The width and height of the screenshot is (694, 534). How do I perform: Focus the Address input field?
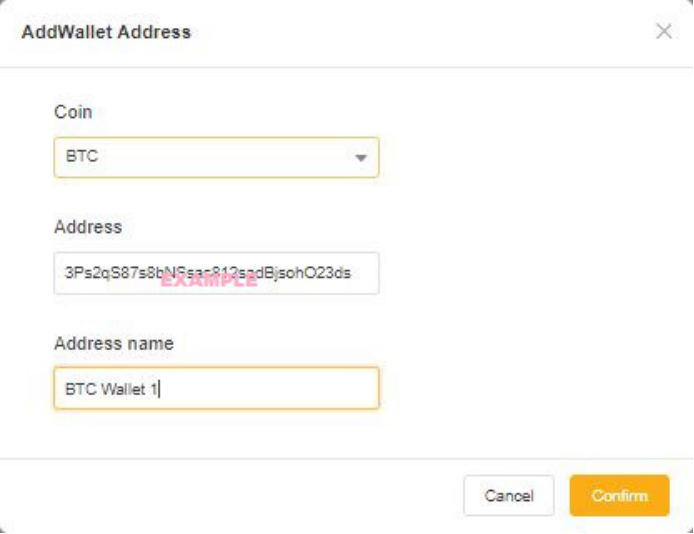(x=216, y=273)
